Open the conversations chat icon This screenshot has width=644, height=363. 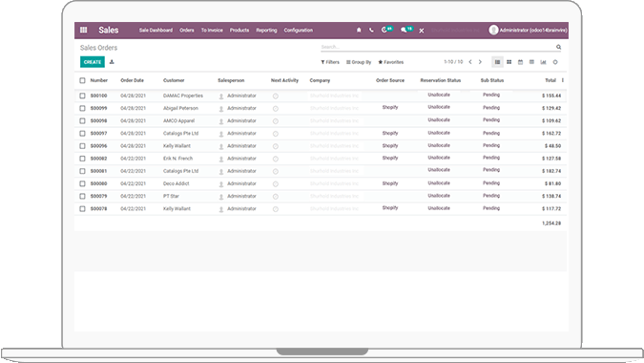[x=404, y=30]
